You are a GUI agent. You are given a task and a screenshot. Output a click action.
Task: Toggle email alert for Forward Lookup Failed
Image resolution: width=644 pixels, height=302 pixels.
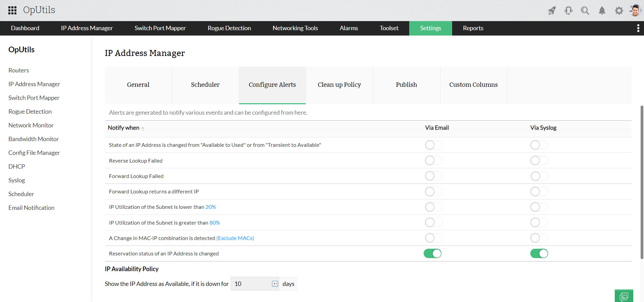[434, 176]
